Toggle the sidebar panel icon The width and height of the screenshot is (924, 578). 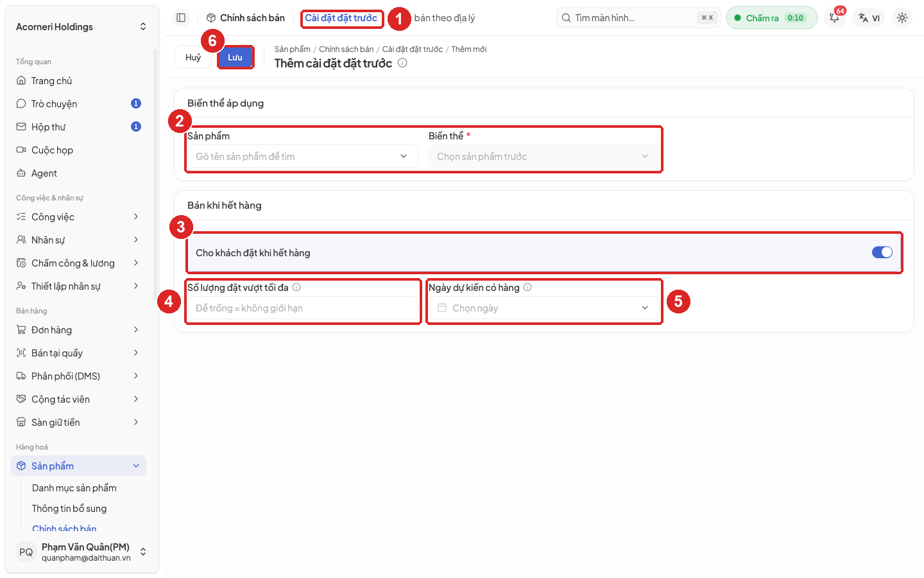(181, 18)
